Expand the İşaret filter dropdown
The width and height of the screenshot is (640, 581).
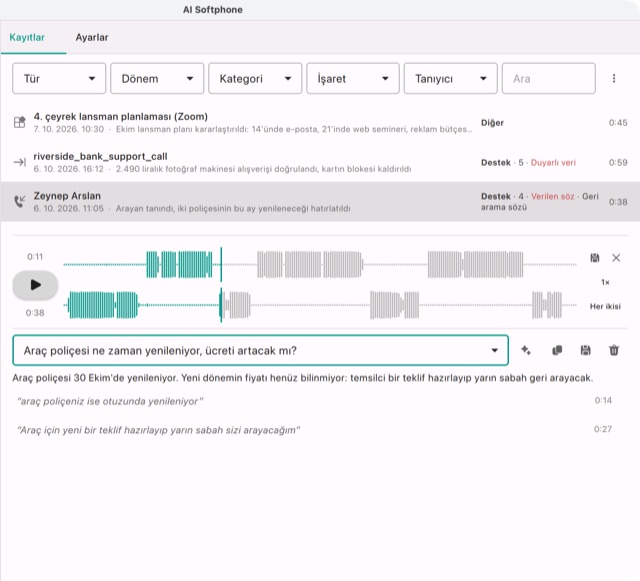coord(353,78)
